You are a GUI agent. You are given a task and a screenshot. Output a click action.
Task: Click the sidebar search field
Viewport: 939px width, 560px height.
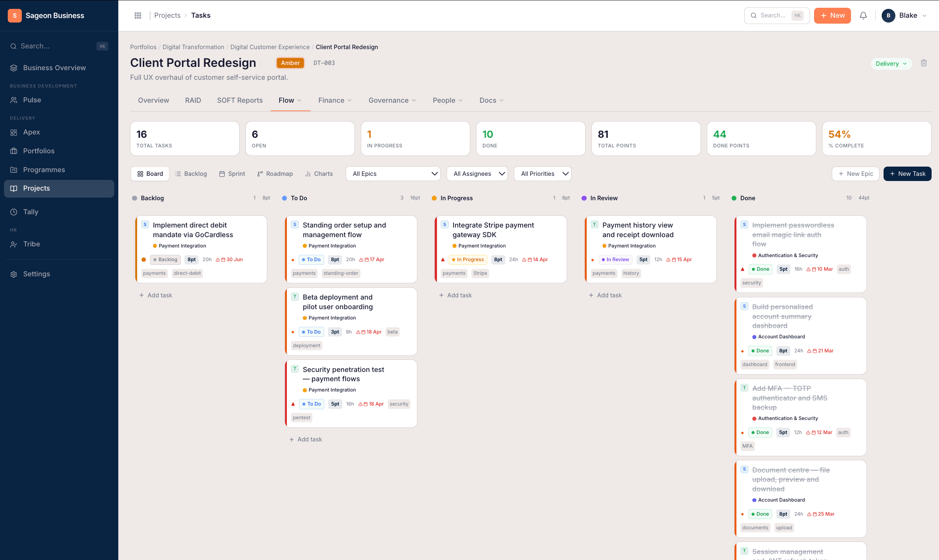tap(59, 46)
